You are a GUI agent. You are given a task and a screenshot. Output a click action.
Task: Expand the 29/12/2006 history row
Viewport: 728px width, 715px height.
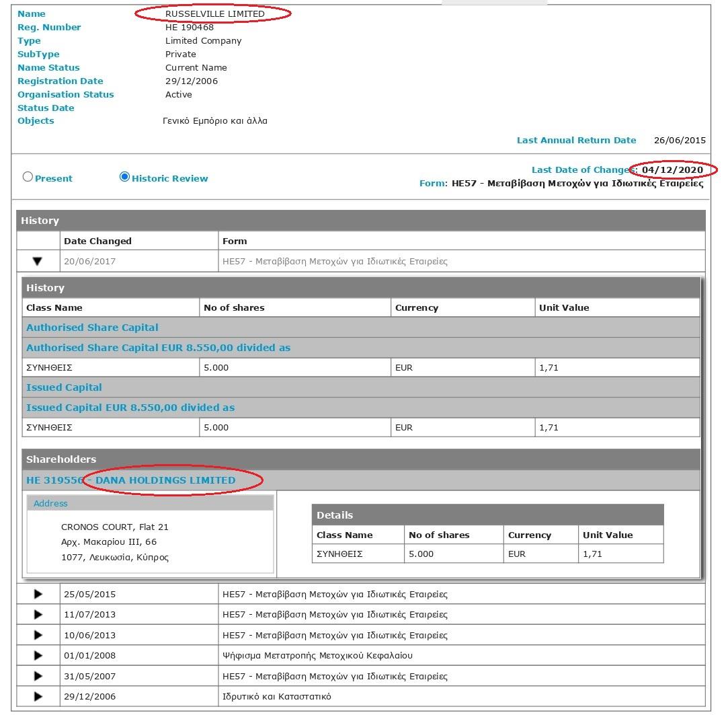pyautogui.click(x=38, y=697)
